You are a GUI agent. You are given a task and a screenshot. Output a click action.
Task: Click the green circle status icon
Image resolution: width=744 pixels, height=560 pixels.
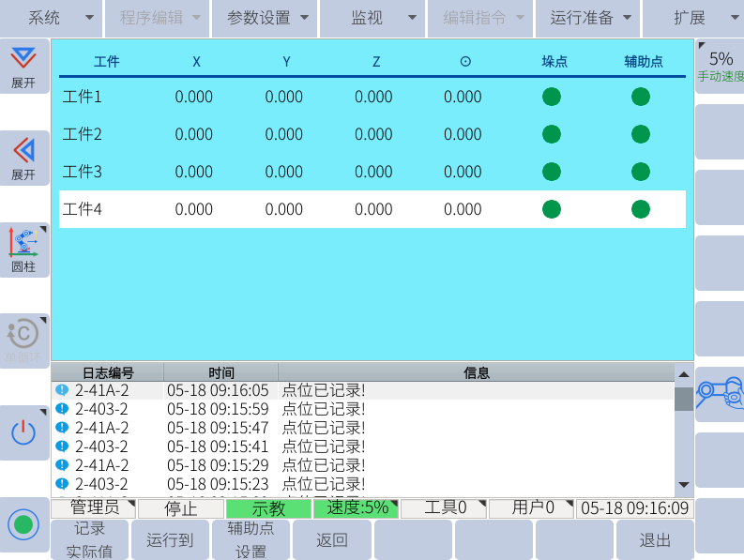[23, 523]
